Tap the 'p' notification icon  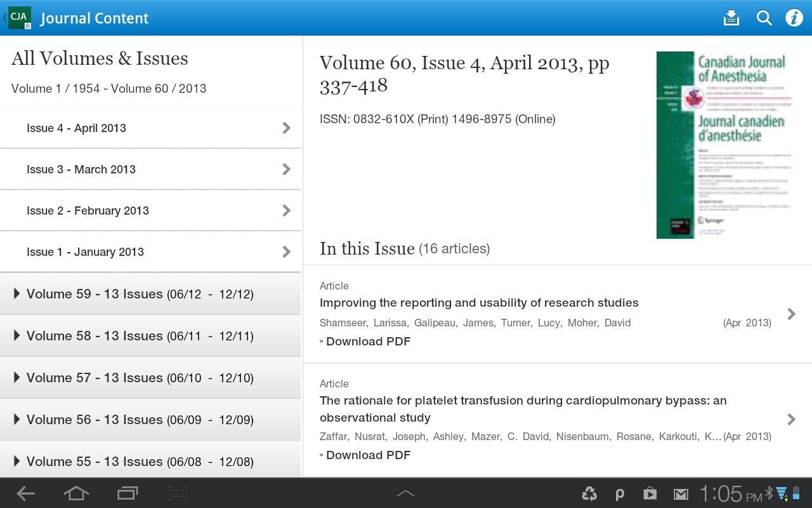click(620, 494)
